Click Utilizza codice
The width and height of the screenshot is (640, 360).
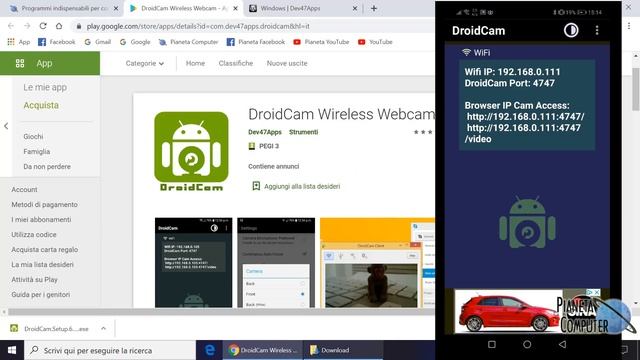click(x=34, y=235)
